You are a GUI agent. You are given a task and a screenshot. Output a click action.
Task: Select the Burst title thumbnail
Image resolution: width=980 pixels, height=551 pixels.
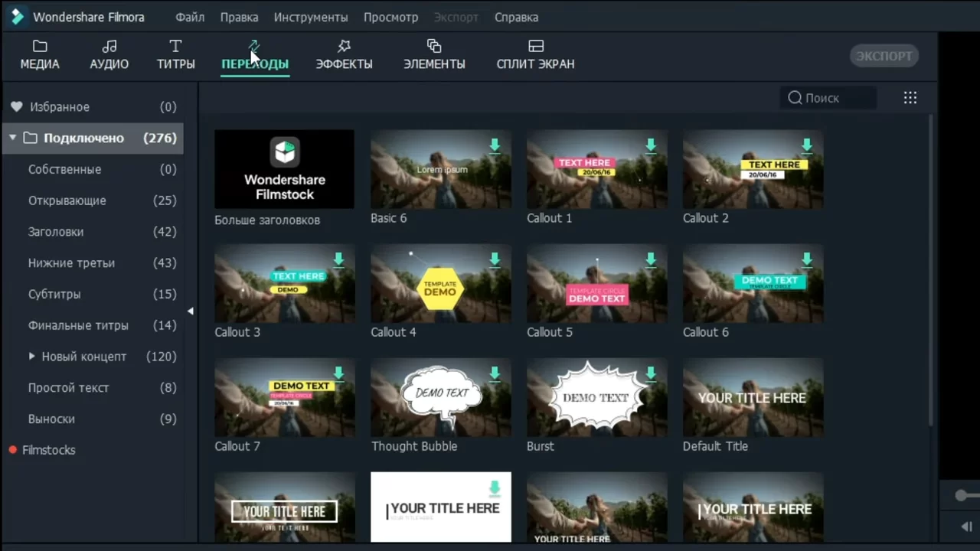pos(596,397)
